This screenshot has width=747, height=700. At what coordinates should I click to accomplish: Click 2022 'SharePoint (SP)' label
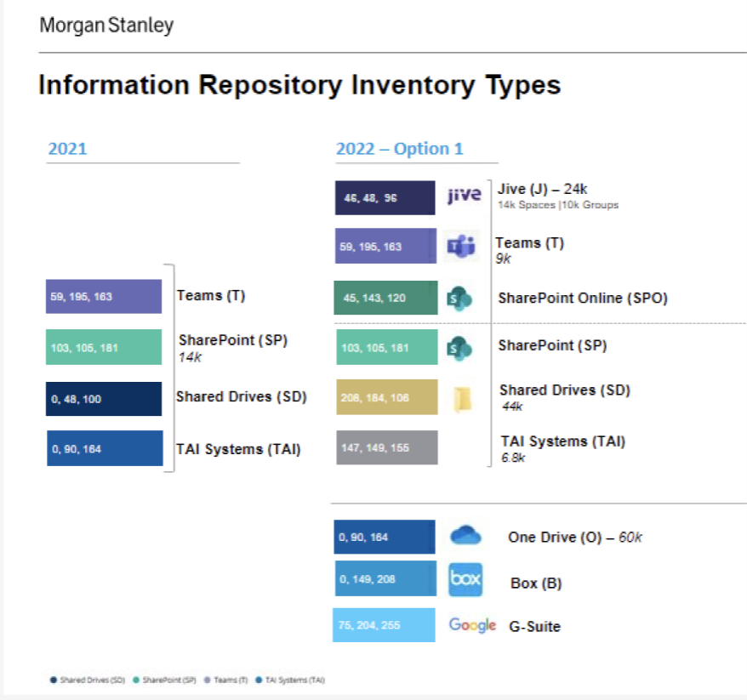[x=553, y=345]
